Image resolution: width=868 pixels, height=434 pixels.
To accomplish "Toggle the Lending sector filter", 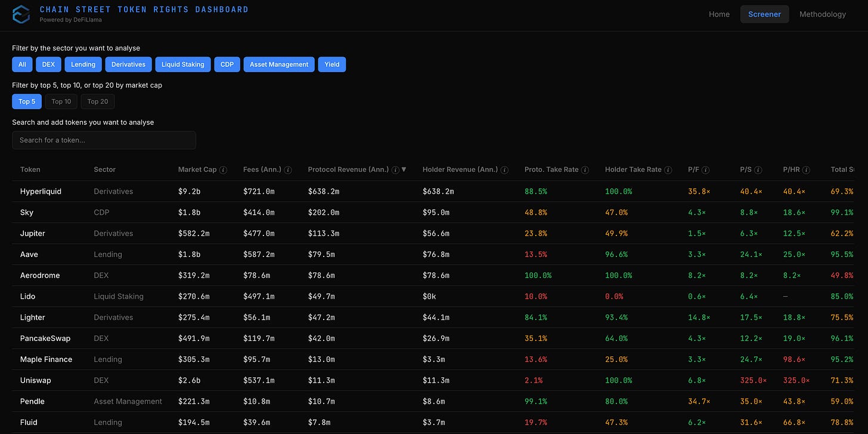I will [x=83, y=64].
